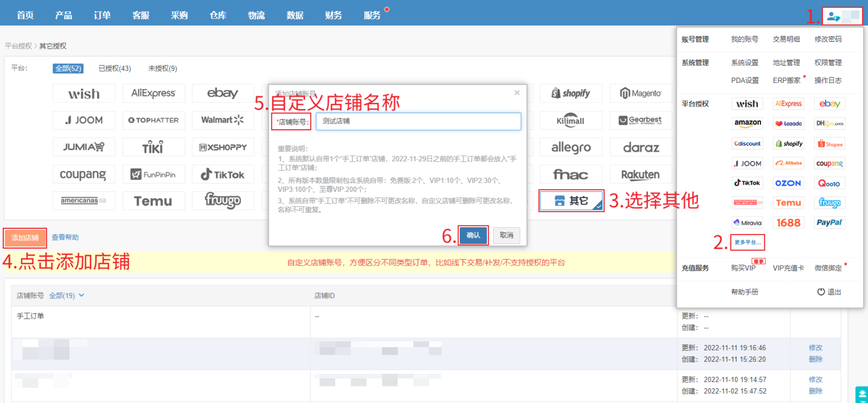This screenshot has width=868, height=403.
Task: Click 退出 to log out
Action: coord(829,292)
